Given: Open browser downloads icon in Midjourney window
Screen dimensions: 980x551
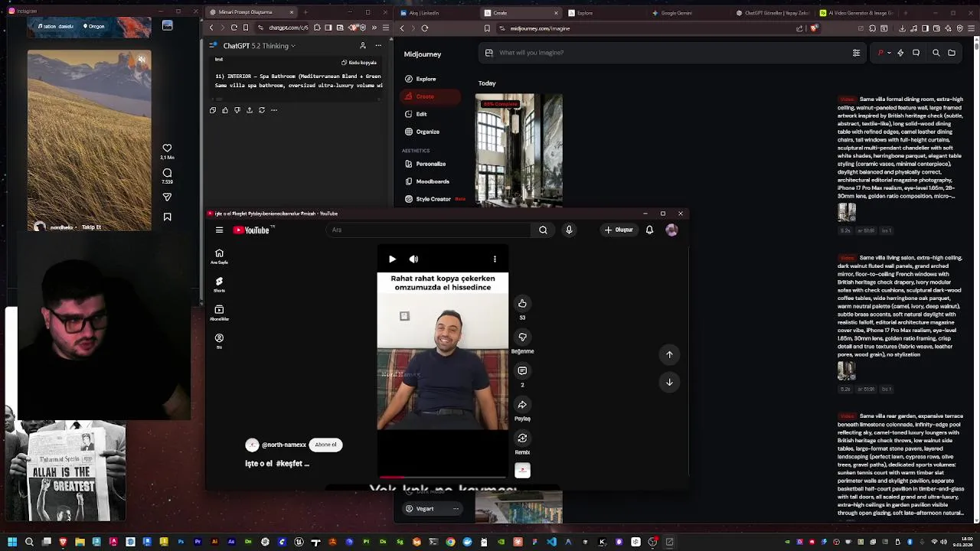Looking at the screenshot, I should pyautogui.click(x=902, y=28).
